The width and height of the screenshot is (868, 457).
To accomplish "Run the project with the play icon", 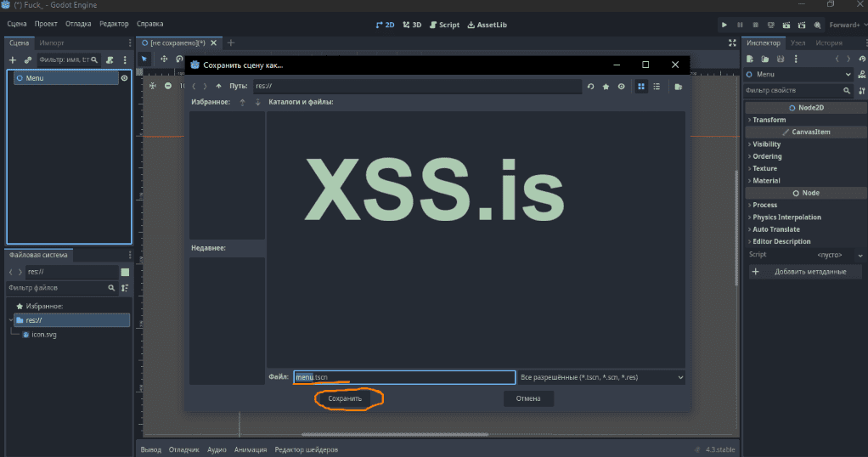I will pos(724,25).
